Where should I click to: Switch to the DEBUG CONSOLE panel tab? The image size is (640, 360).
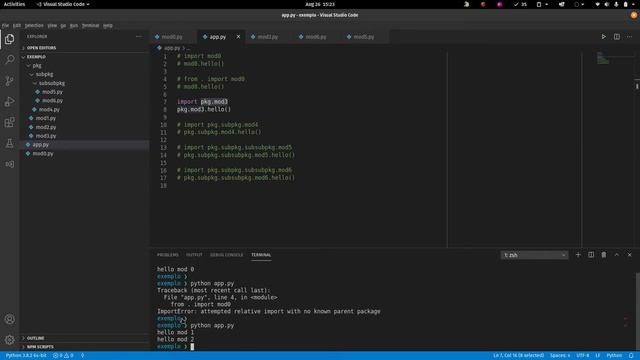coord(227,255)
